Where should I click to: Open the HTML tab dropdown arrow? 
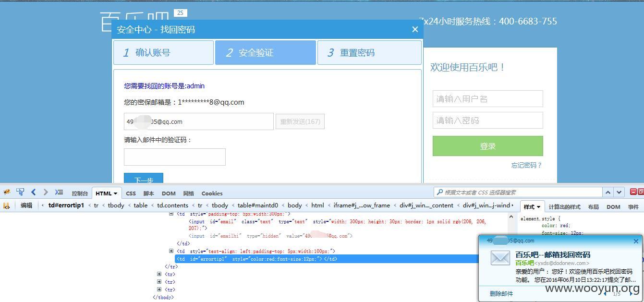(115, 193)
